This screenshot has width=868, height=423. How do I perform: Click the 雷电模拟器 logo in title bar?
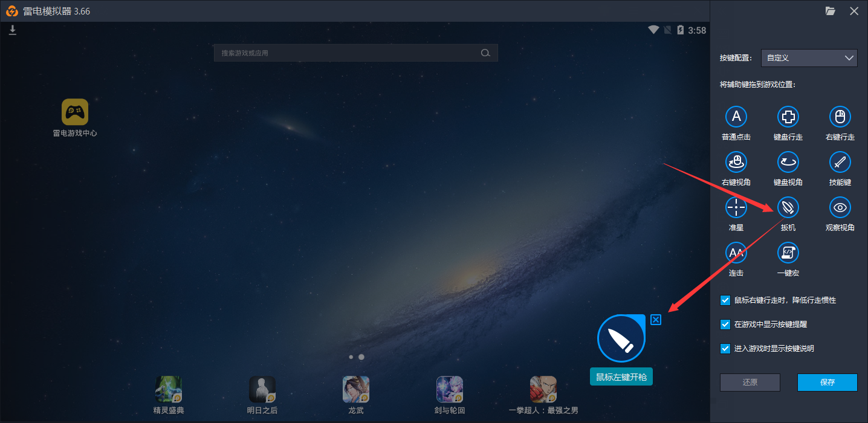click(12, 11)
